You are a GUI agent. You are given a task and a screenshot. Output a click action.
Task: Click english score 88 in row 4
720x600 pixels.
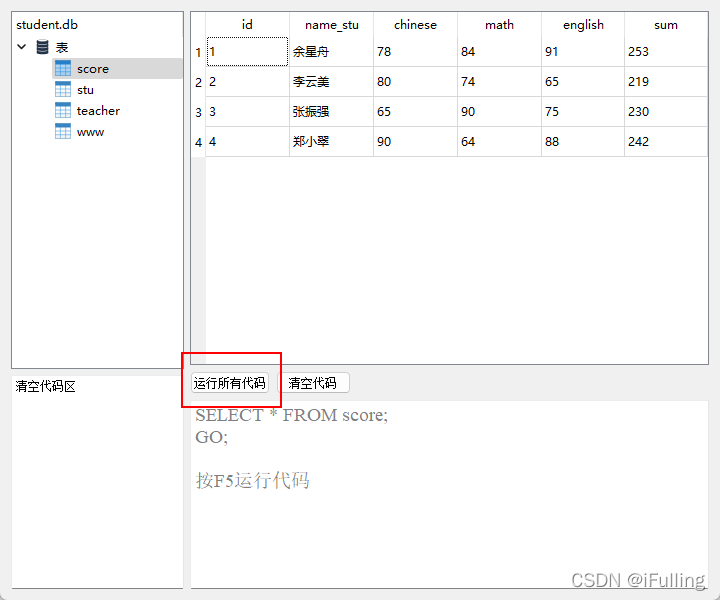click(x=583, y=141)
